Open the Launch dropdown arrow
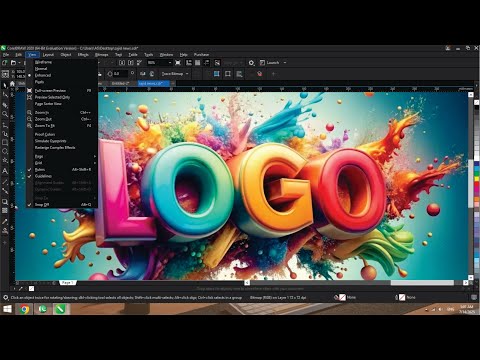The width and height of the screenshot is (480, 360). point(285,63)
